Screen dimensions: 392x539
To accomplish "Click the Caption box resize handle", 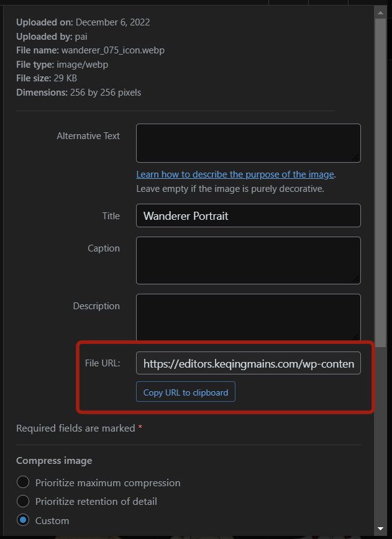I will pyautogui.click(x=357, y=279).
